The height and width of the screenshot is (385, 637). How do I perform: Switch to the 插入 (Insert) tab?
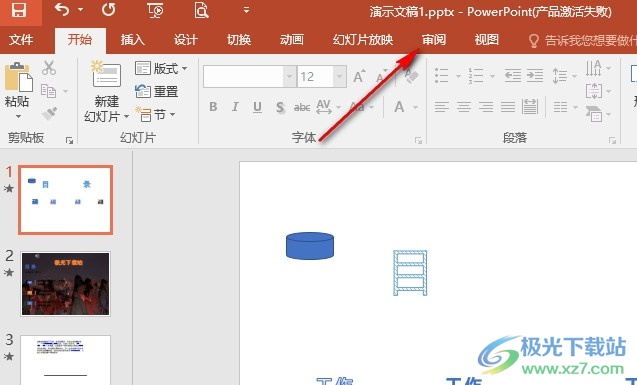pyautogui.click(x=132, y=40)
